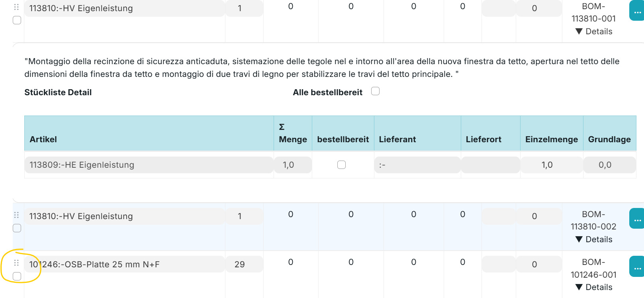Click the three-dots button for BOM-101246-001
This screenshot has width=644, height=298.
point(637,267)
